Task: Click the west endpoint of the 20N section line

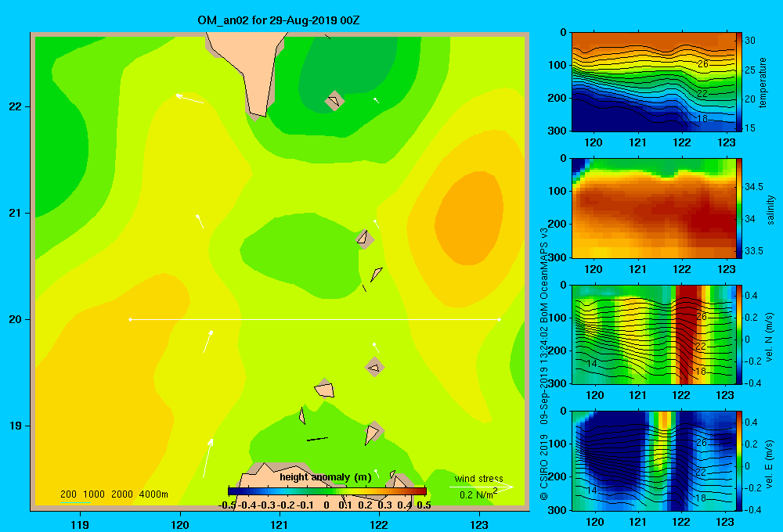Action: pos(130,319)
